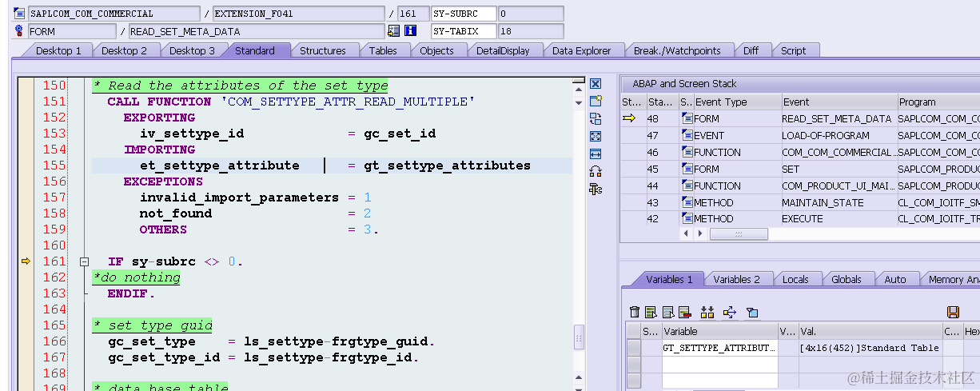Select row selector beside GT_SETTYPE_ATTRIBUT variable
Image resolution: width=980 pixels, height=391 pixels.
click(634, 348)
